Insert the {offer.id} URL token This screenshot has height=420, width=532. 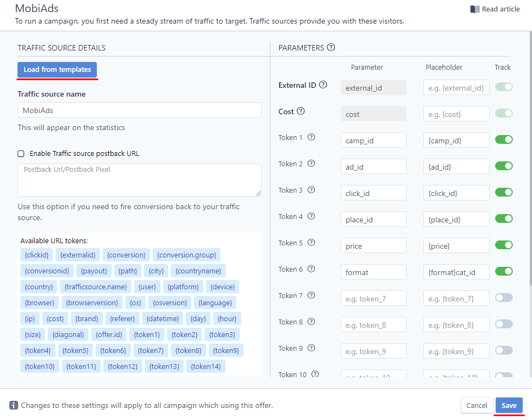109,334
